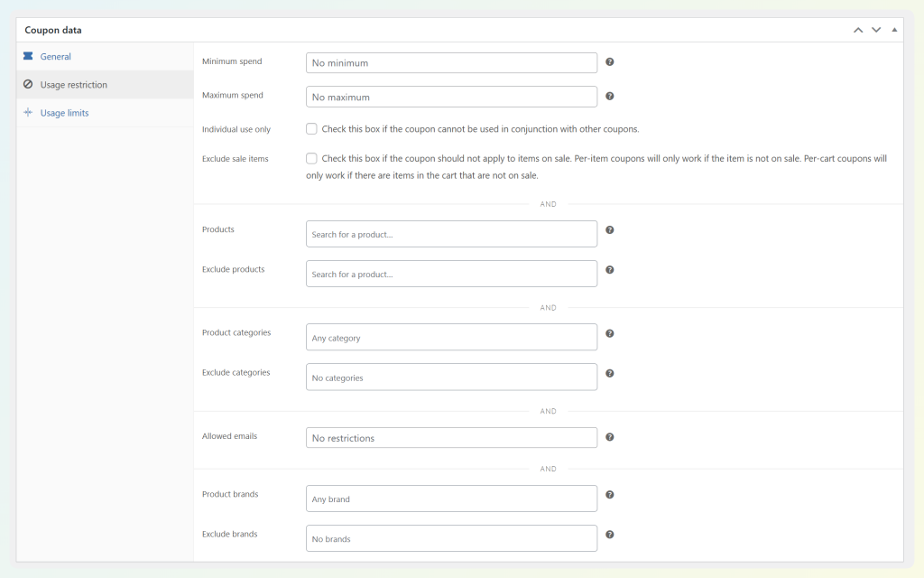Click the move panel down arrow
The width and height of the screenshot is (924, 578).
tap(875, 29)
